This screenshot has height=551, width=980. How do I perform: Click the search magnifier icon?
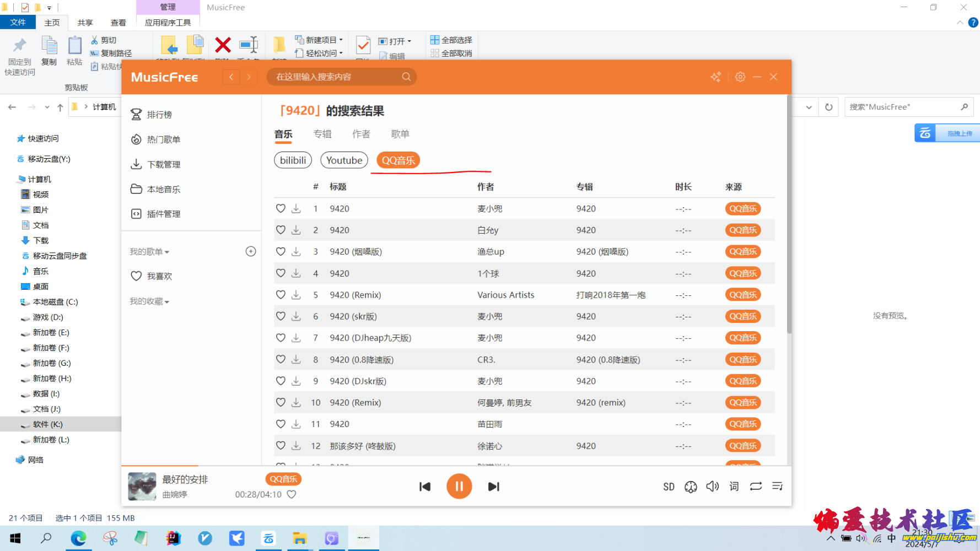tap(406, 77)
